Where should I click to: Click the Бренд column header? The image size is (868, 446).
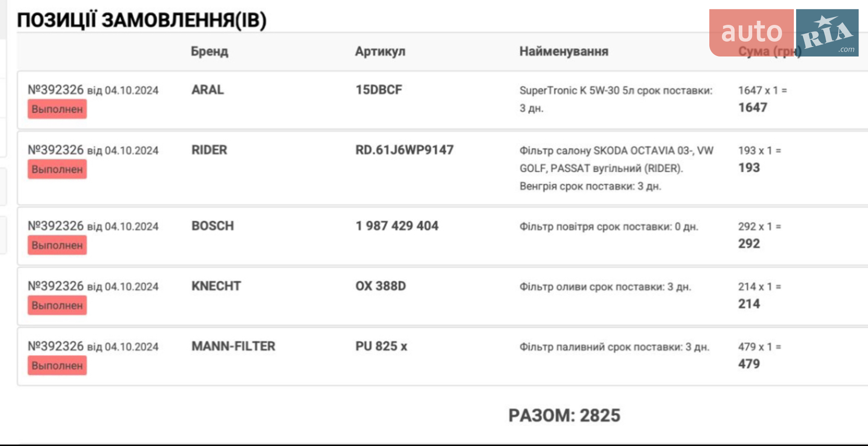[209, 52]
